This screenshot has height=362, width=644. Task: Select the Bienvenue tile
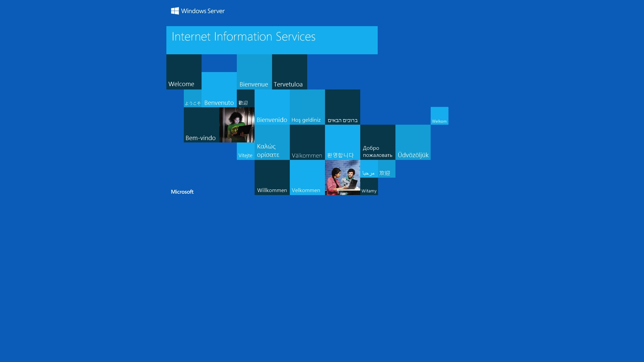[x=254, y=72]
